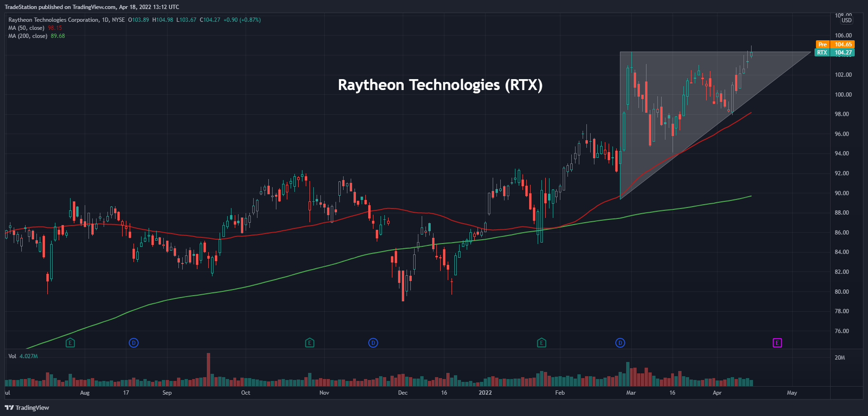Click the +0.90 (+0.87%) change value
This screenshot has width=868, height=416.
point(242,20)
